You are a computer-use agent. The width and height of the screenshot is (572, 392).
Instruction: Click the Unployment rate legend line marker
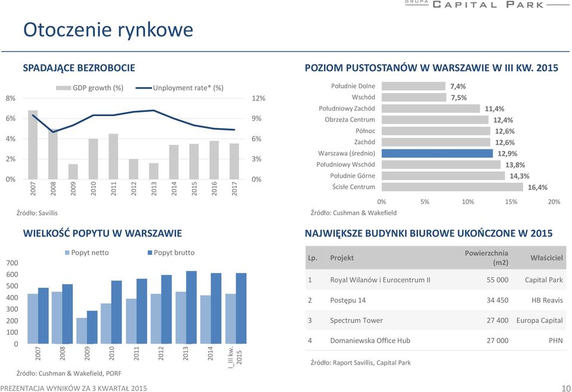(143, 88)
